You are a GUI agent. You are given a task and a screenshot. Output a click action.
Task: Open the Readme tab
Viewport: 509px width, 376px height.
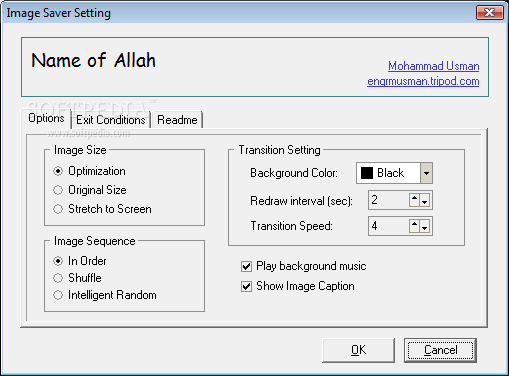point(177,120)
